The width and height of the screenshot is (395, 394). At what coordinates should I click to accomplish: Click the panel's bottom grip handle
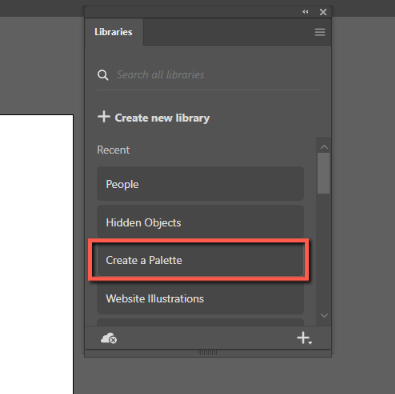click(207, 353)
